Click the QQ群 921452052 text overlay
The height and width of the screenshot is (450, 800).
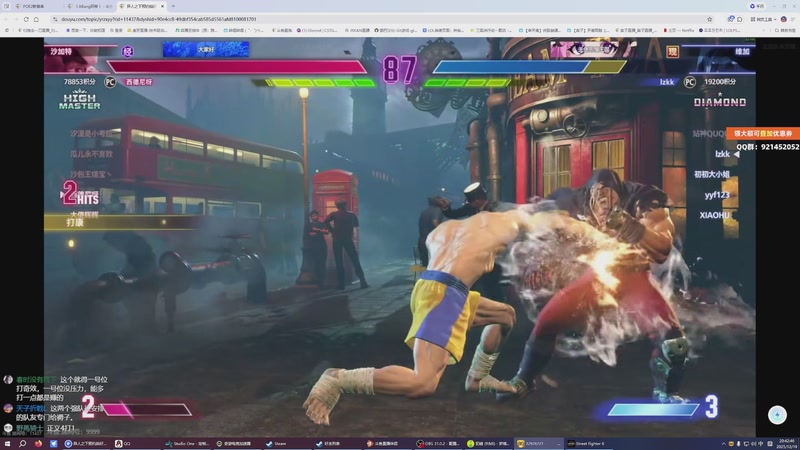tap(767, 147)
